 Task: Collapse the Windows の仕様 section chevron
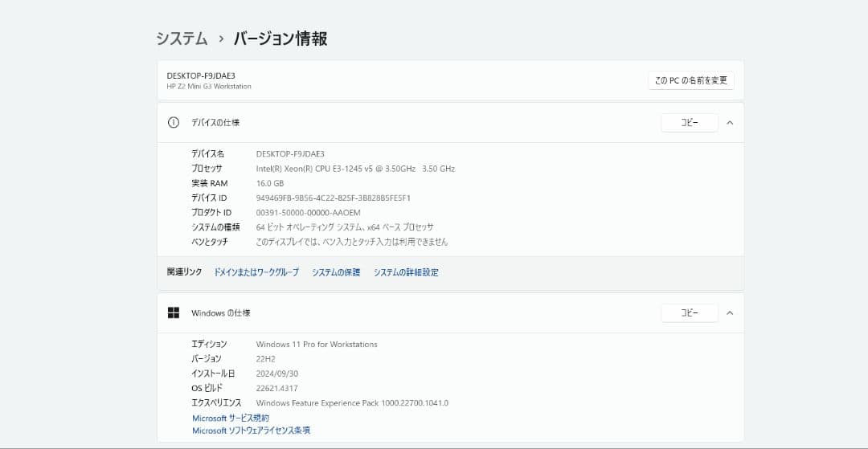point(730,313)
